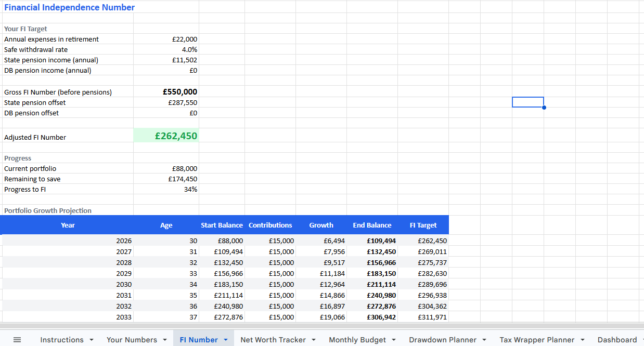Switch to the Tax Wrapper Planner tab
Screen dimensions: 644x346
click(x=537, y=339)
